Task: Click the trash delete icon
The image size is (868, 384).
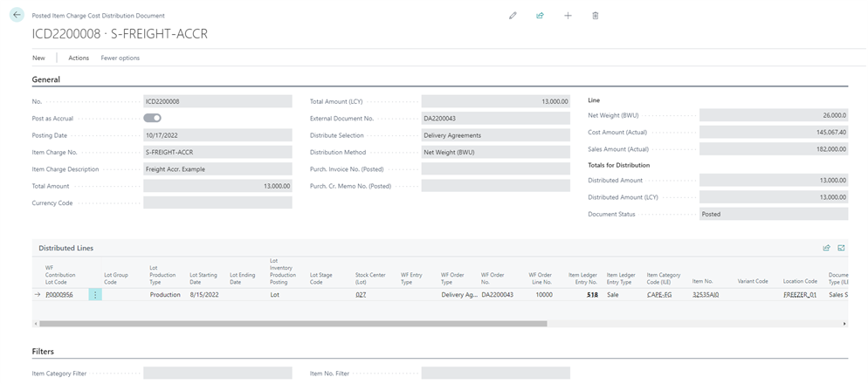Action: [x=596, y=16]
